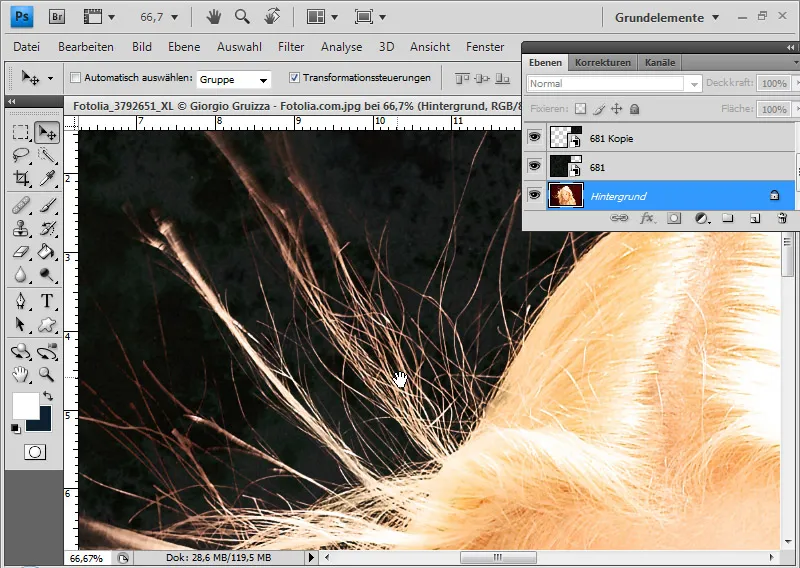The width and height of the screenshot is (800, 568).
Task: Switch to the Kanäle tab
Action: (660, 62)
